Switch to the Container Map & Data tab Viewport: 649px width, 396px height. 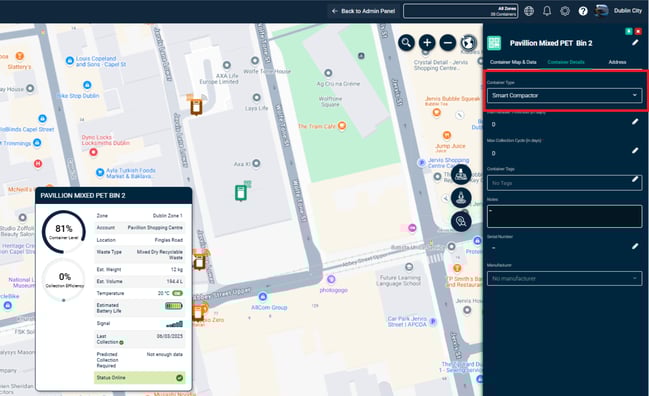(513, 62)
